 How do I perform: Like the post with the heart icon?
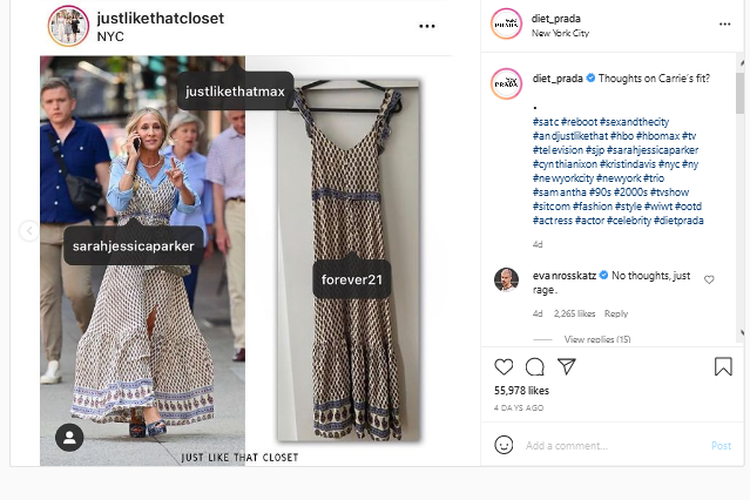(x=503, y=367)
